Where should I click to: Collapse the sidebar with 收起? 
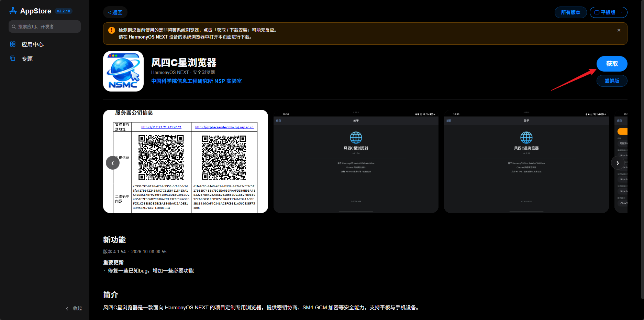tap(74, 308)
